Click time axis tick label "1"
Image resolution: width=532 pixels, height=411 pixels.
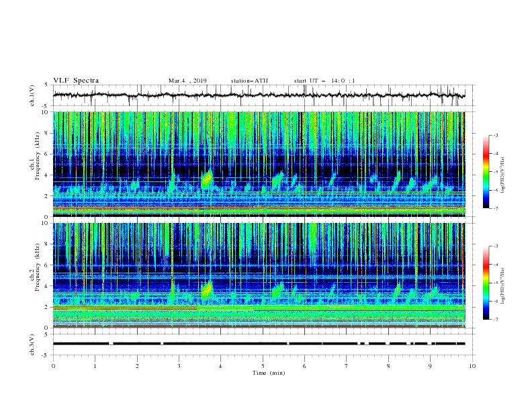click(x=95, y=366)
